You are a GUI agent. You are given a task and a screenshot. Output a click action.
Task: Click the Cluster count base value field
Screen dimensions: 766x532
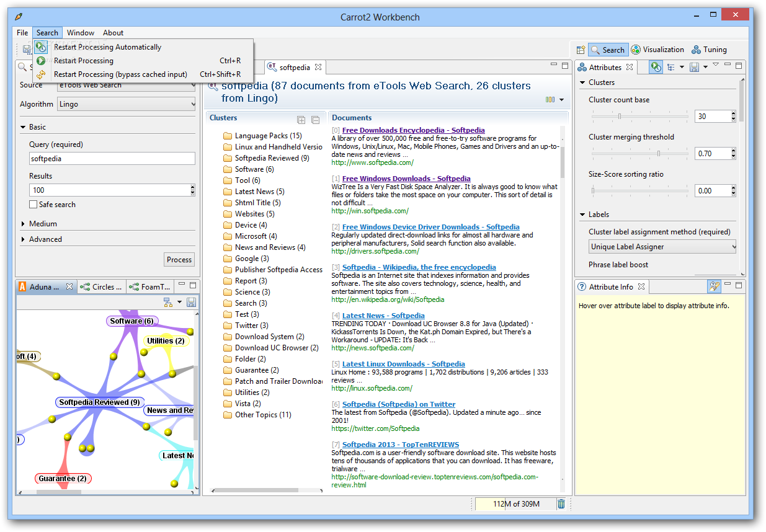[x=713, y=116]
